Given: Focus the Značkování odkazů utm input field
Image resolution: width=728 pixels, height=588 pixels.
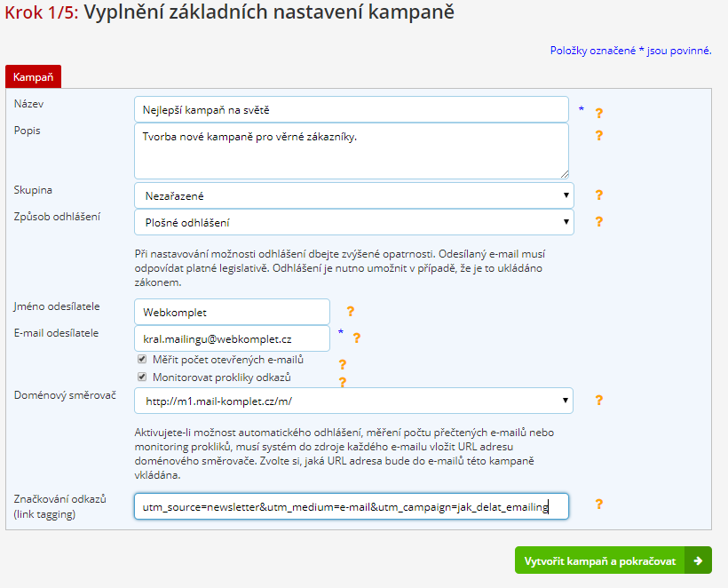Looking at the screenshot, I should click(x=352, y=506).
